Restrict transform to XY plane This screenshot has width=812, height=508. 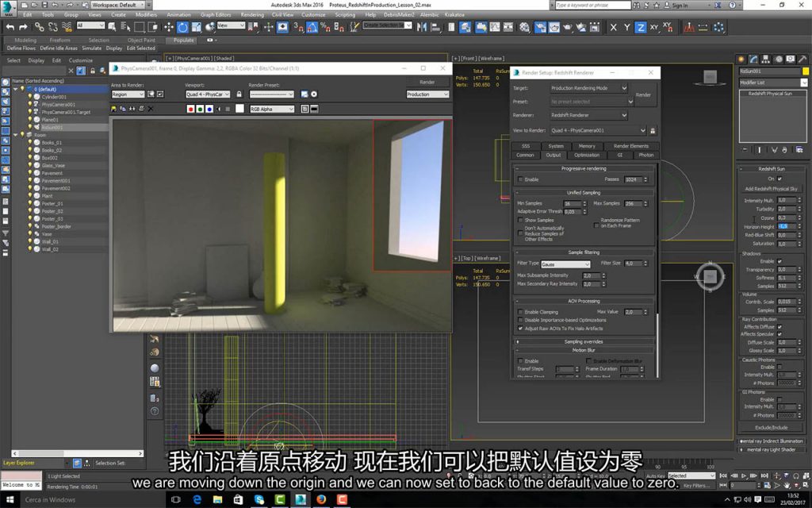point(654,27)
